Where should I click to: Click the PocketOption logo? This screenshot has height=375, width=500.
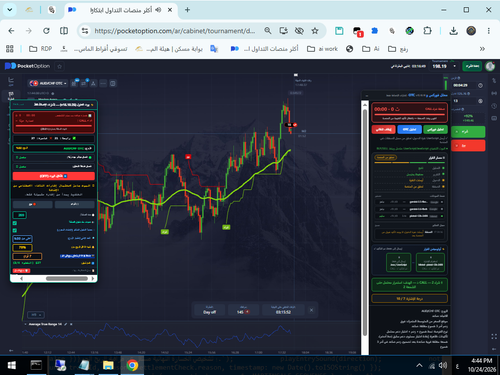[27, 66]
